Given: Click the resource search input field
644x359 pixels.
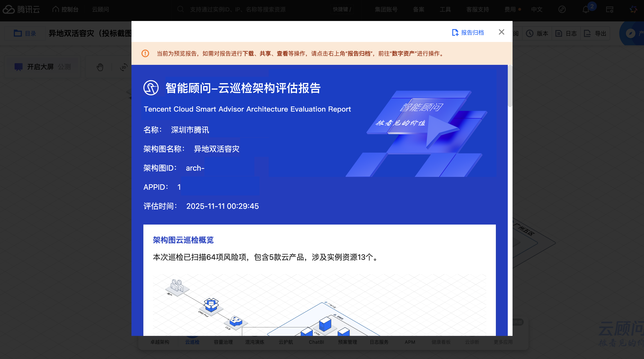Looking at the screenshot, I should pos(237,10).
